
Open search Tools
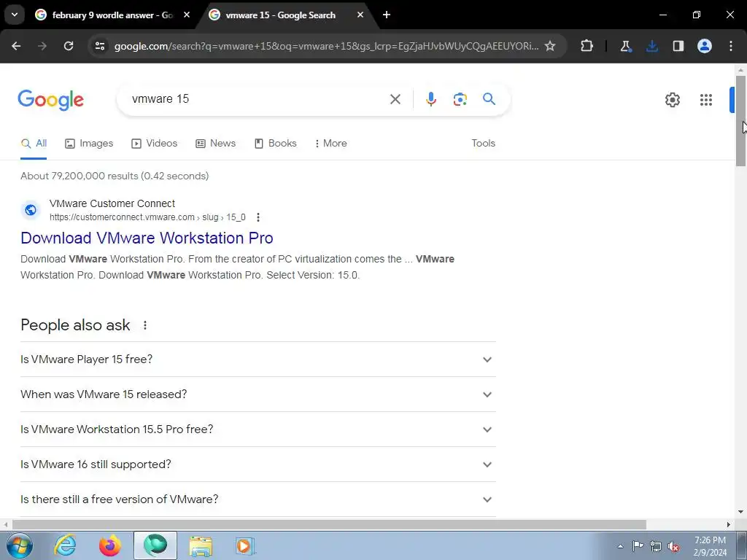[x=483, y=144]
